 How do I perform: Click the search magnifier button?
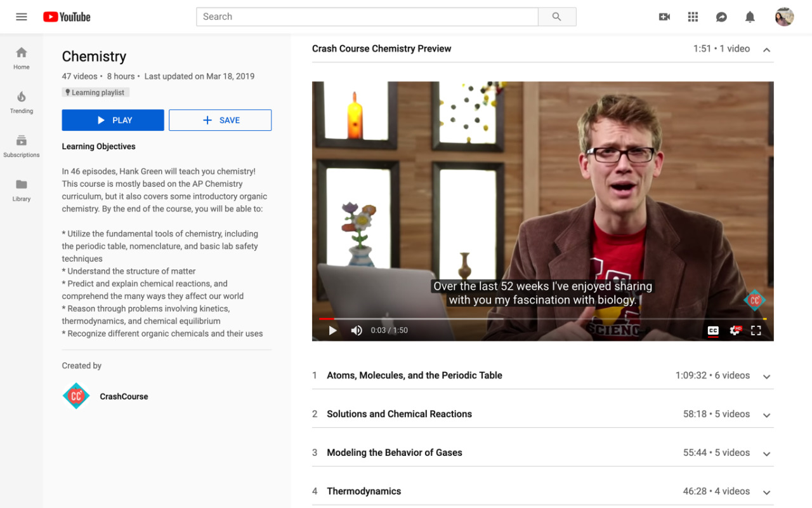556,17
